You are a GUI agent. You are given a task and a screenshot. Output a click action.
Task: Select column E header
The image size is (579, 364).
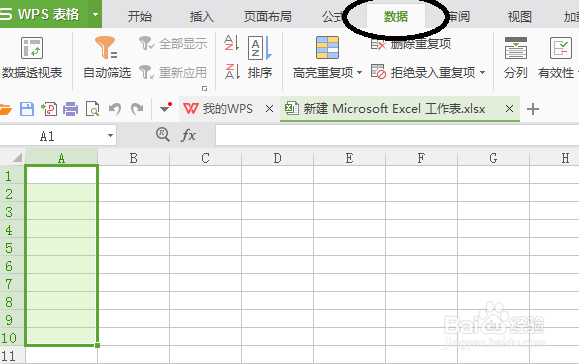[349, 158]
